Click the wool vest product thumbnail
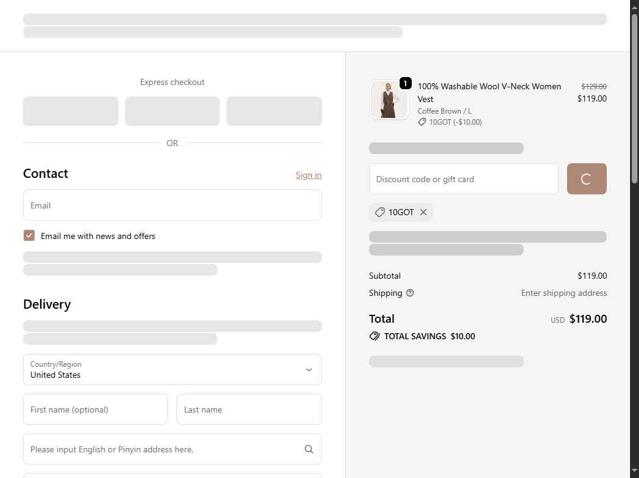 pos(389,100)
